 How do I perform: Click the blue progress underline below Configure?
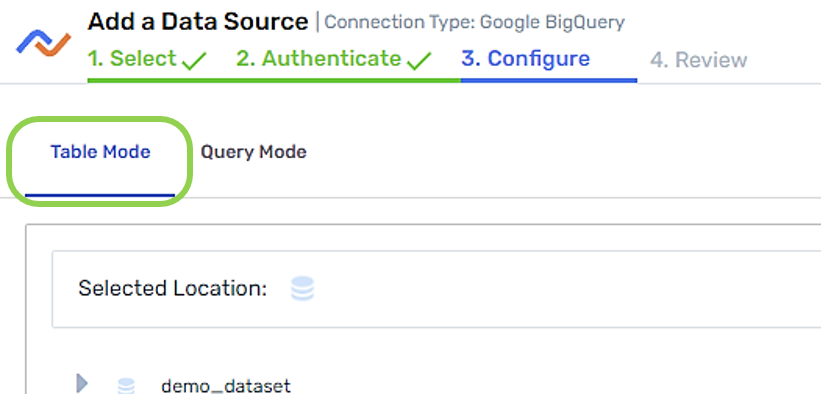click(549, 80)
